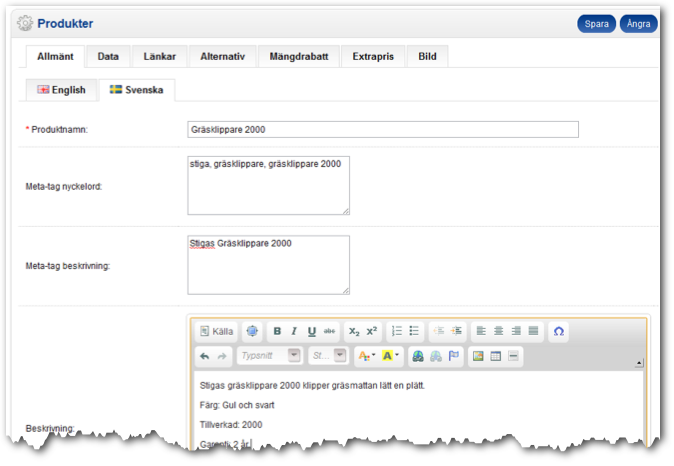The image size is (674, 466).
Task: Click into the Meta-tag nyckelord textarea
Action: coord(268,186)
